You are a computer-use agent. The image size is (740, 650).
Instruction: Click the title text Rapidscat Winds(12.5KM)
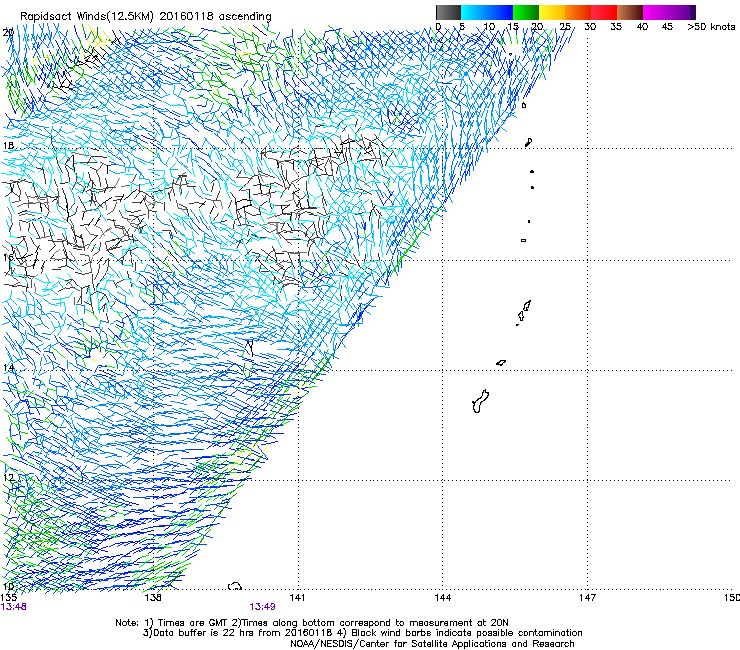[87, 16]
